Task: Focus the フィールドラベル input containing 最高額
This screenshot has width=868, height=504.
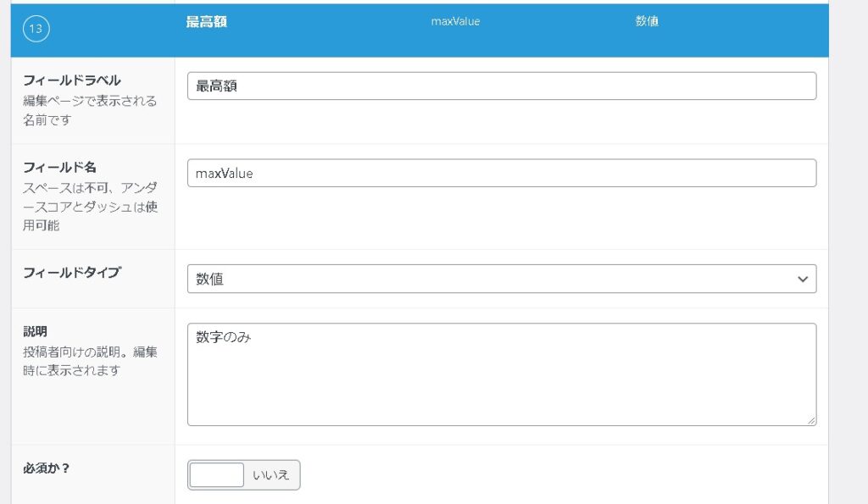Action: pos(501,86)
